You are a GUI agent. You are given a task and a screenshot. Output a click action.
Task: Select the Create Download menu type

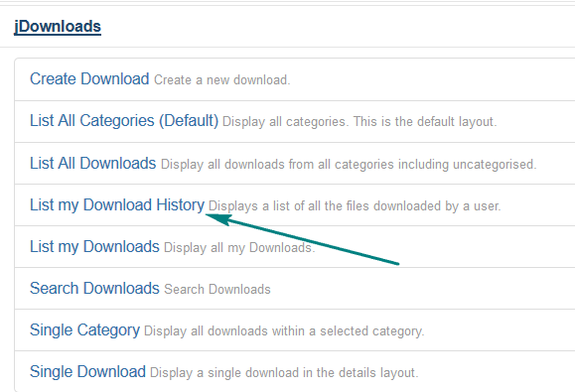coord(89,78)
